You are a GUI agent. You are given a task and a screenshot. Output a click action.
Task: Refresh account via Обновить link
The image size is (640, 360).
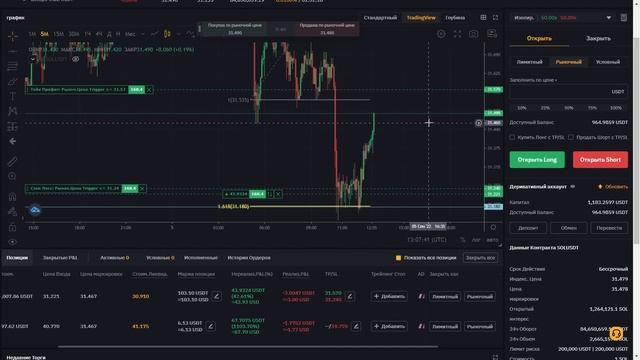point(613,187)
